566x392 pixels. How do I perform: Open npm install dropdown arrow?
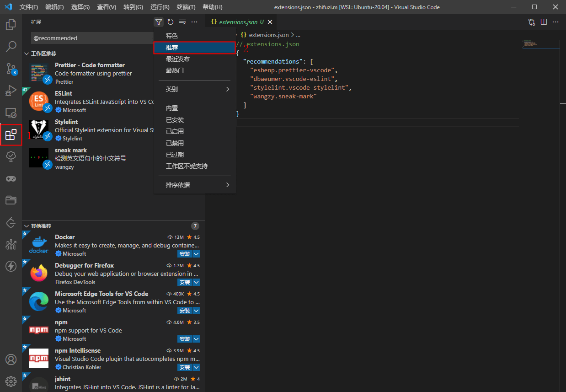(196, 339)
